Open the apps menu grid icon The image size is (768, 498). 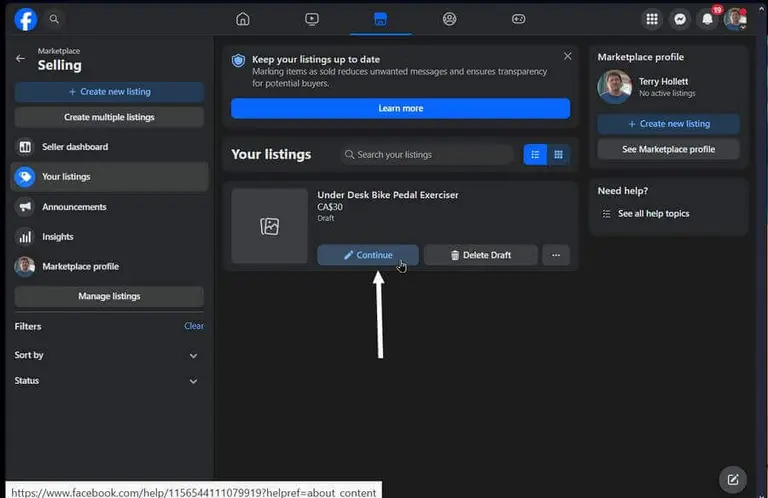pos(652,19)
